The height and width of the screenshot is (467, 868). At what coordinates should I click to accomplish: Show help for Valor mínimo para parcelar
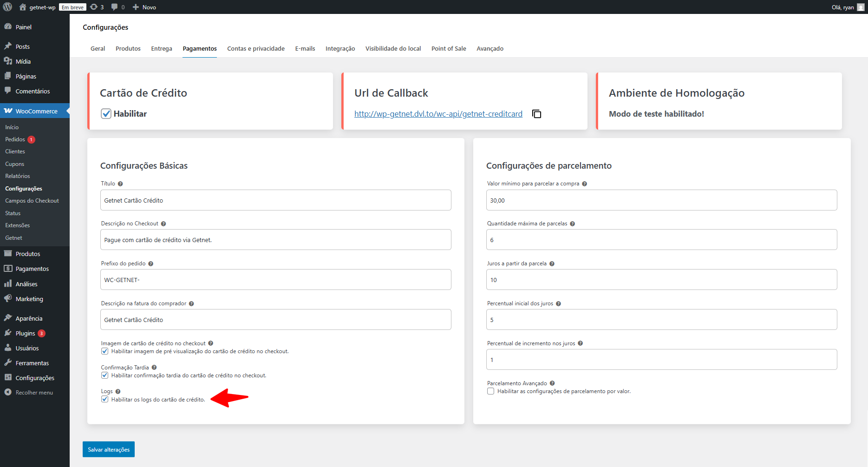click(x=584, y=184)
